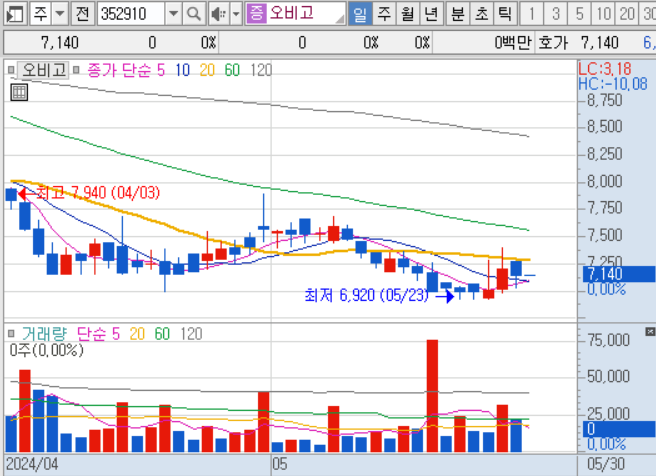Select the 월 monthly period tab
The image size is (656, 476).
407,14
